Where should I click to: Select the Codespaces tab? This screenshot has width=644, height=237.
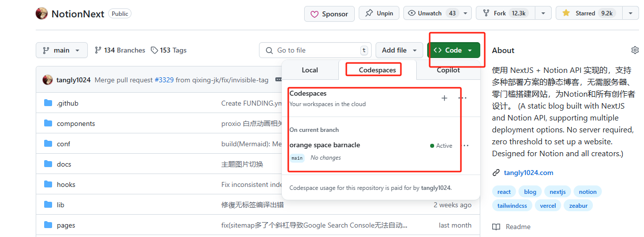378,70
